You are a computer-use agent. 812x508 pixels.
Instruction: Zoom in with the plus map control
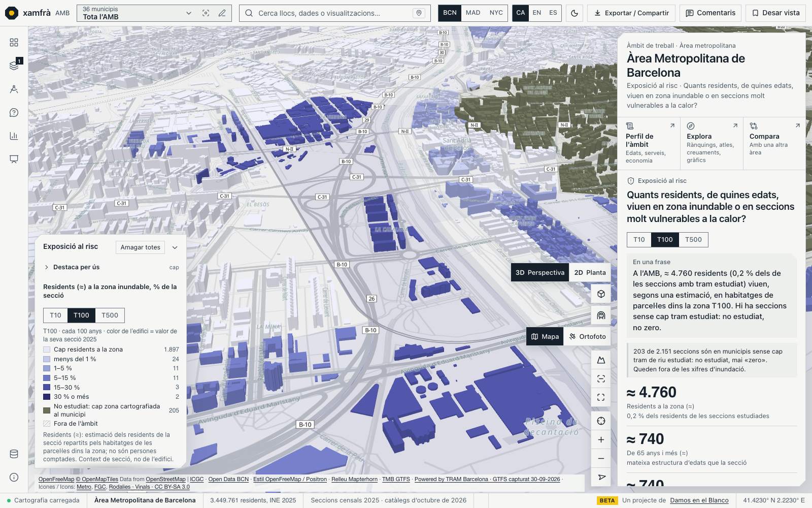601,439
